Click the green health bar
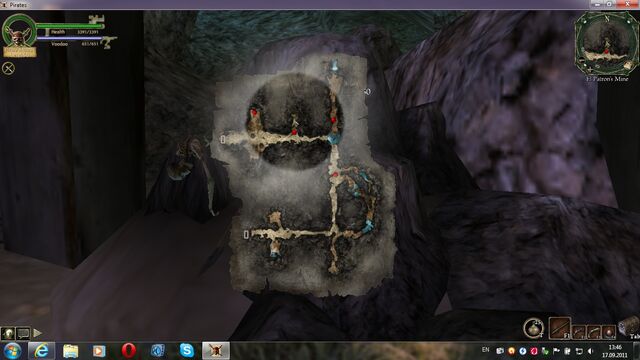Image resolution: width=640 pixels, height=360 pixels. coord(69,26)
